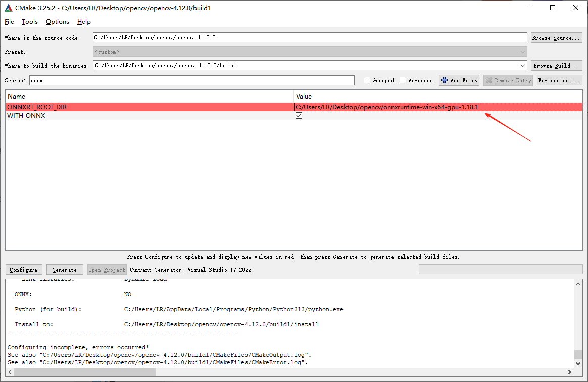Click the output log scroll left arrow

click(x=10, y=372)
